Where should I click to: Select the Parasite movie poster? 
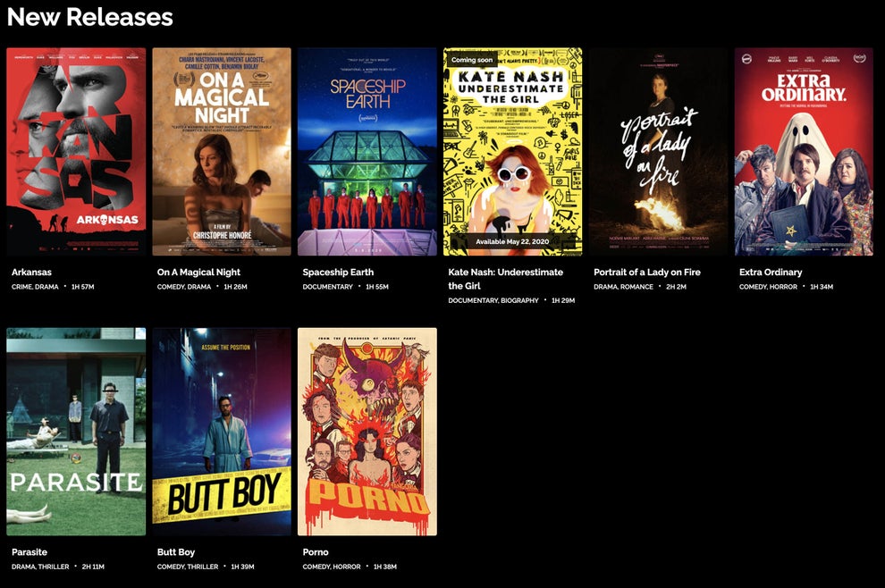76,432
